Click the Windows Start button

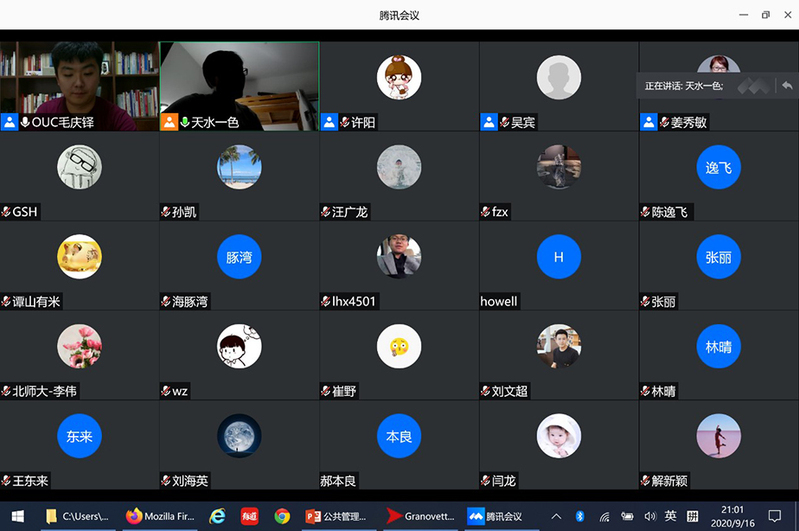pyautogui.click(x=17, y=516)
